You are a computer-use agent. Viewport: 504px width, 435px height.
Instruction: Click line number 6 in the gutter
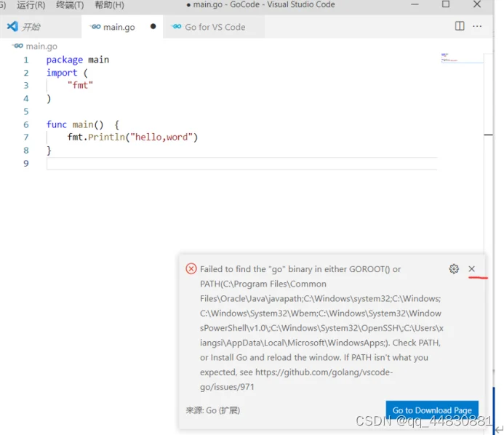26,124
